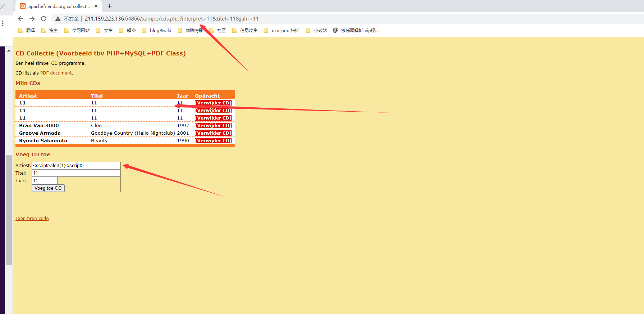Image resolution: width=644 pixels, height=314 pixels.
Task: Select the Groove Armada artist cell
Action: (40, 133)
